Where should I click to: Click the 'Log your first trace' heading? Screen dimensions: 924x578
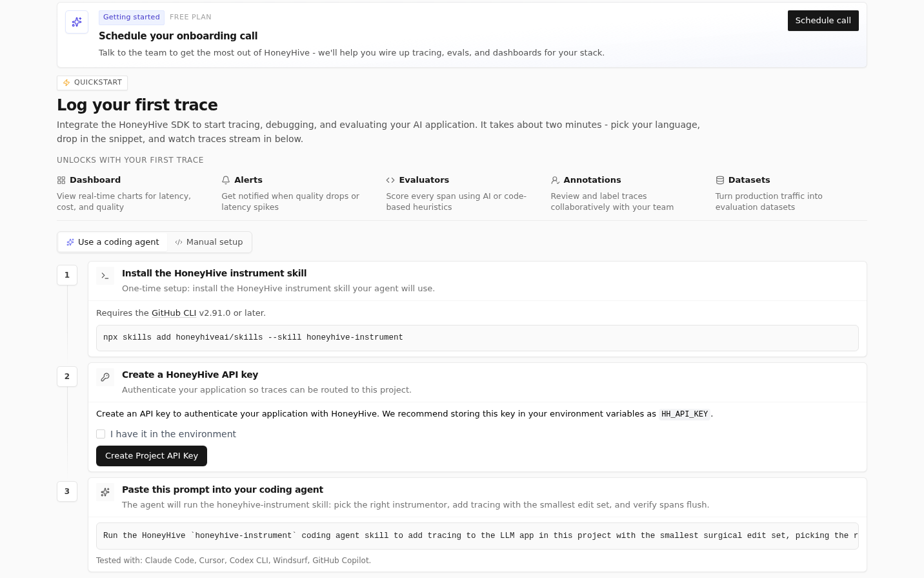click(137, 105)
